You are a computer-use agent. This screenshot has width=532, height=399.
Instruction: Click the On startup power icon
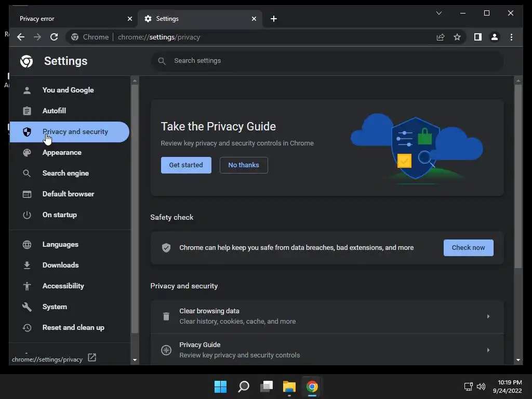tap(27, 215)
